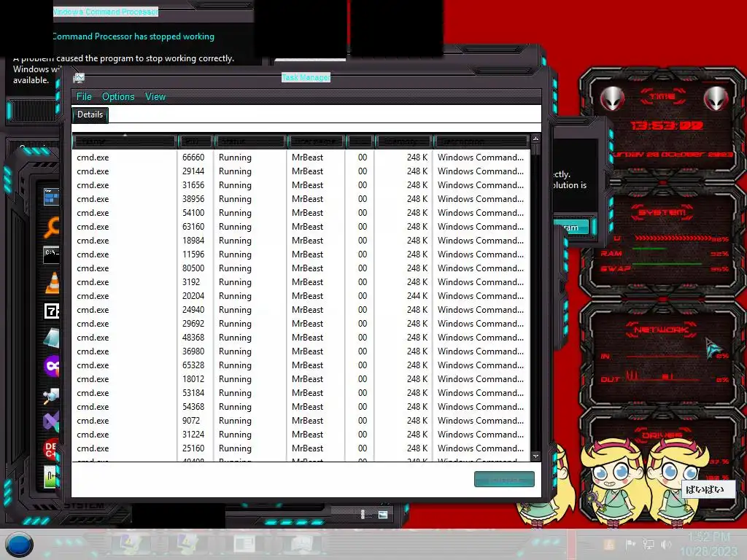Select the process with PID 54100
Screen dimensions: 747x560
tap(301, 212)
